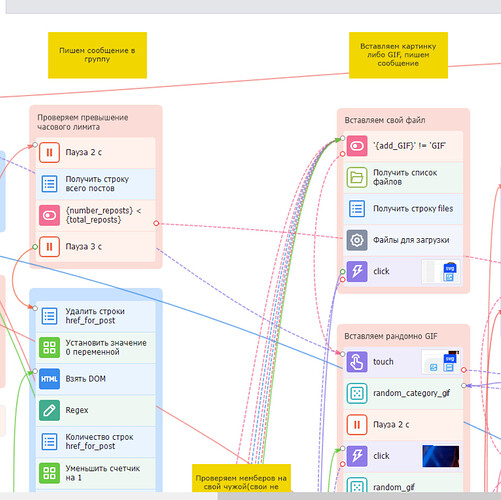The height and width of the screenshot is (500, 501).
Task: Click the gear icon for Файлы для загрузки
Action: click(357, 240)
